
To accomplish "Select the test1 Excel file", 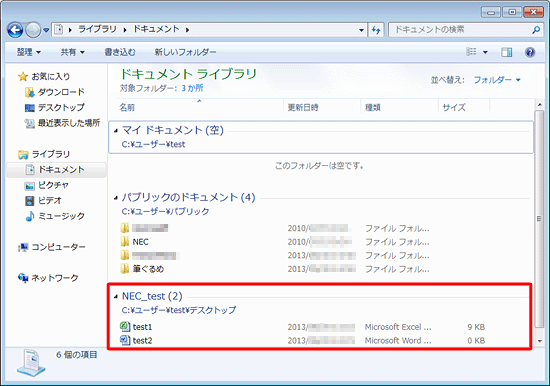I will tap(142, 327).
